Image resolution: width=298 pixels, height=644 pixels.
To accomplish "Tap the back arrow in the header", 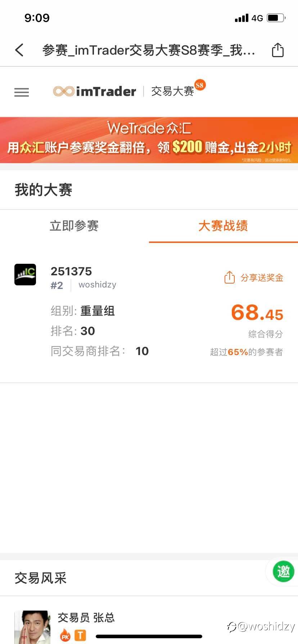I will point(19,50).
